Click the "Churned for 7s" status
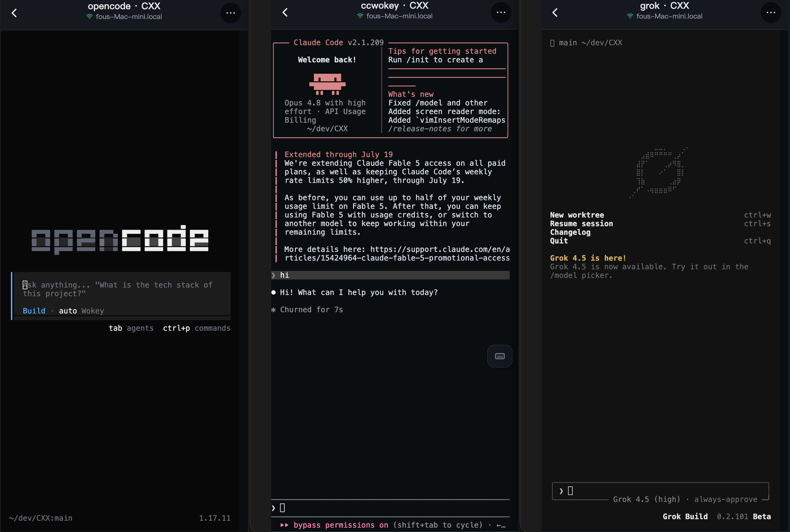 coord(311,310)
